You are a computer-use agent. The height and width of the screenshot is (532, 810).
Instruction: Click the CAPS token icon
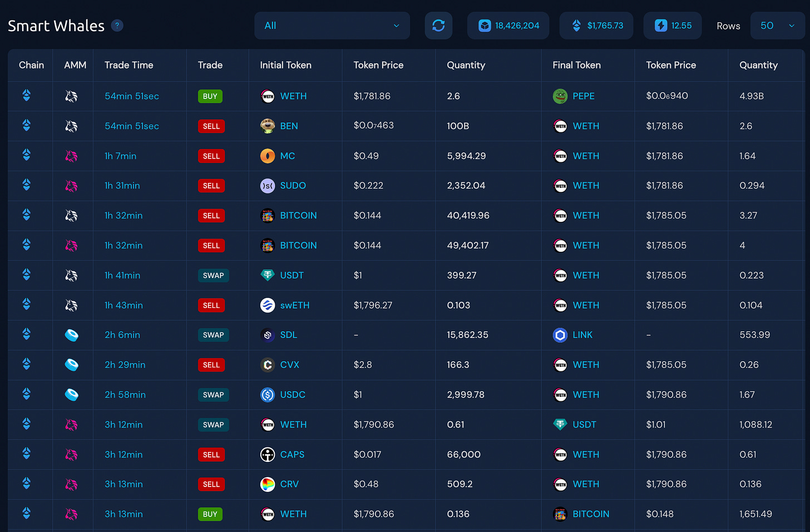pos(268,455)
